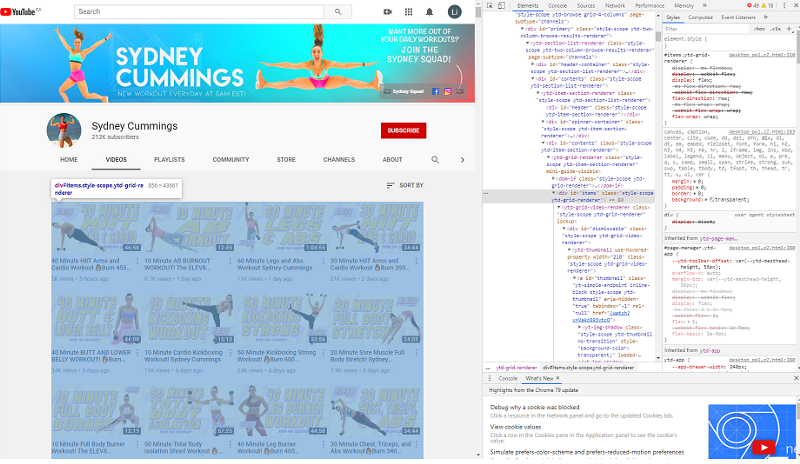Image resolution: width=800 pixels, height=464 pixels.
Task: Toggle the :hov element state button
Action: tap(759, 29)
